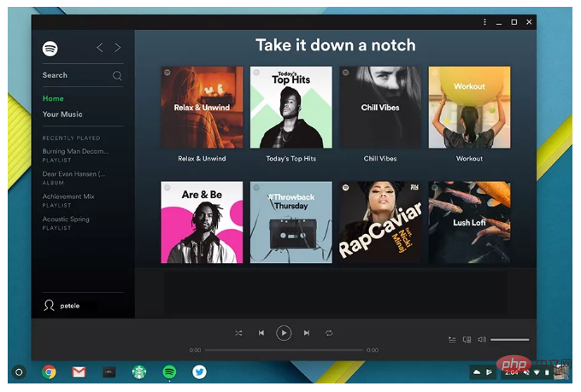581x392 pixels.
Task: Open Your Music in the sidebar
Action: click(x=62, y=114)
